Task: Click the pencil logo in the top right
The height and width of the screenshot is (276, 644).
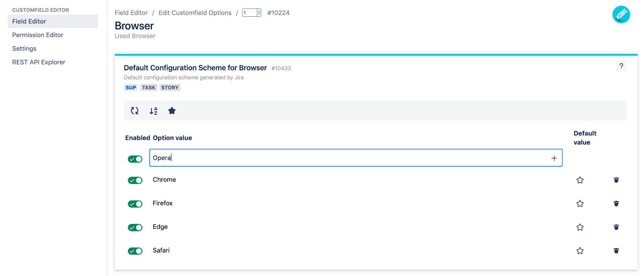Action: (x=621, y=15)
